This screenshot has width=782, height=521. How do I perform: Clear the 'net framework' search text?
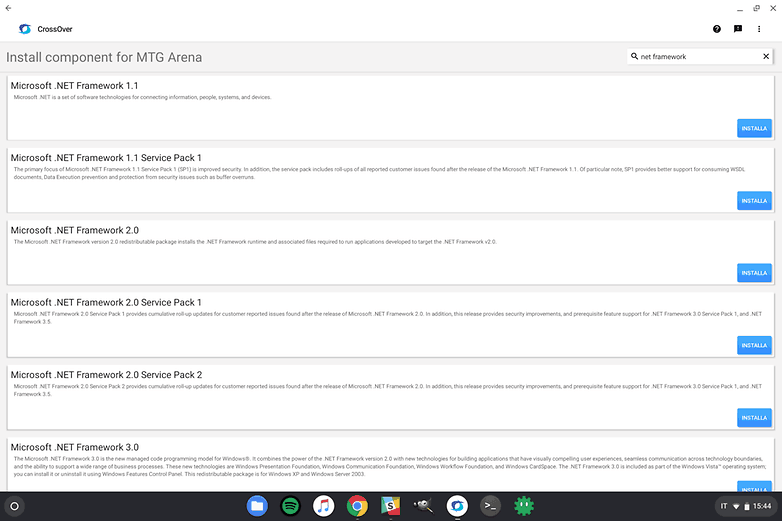[x=766, y=57]
